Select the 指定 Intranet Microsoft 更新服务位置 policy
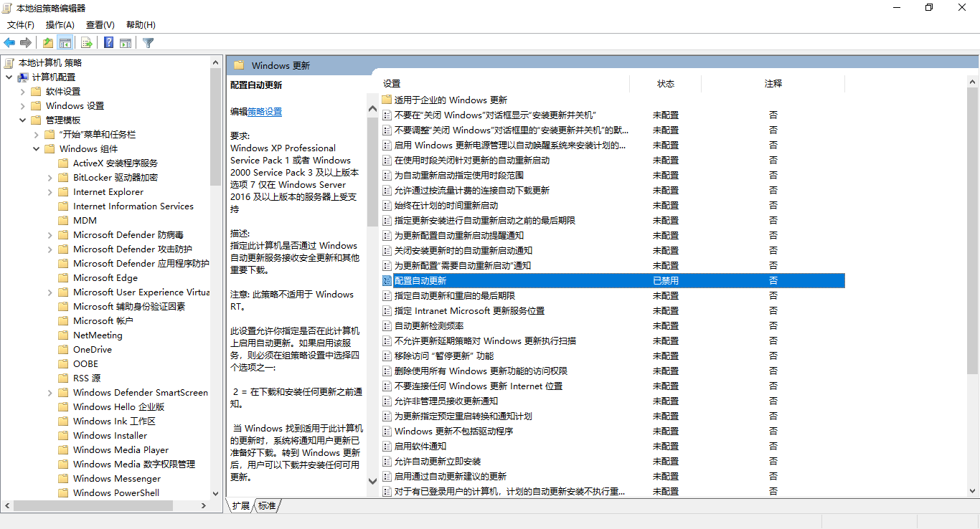Viewport: 980px width, 529px height. (x=470, y=310)
